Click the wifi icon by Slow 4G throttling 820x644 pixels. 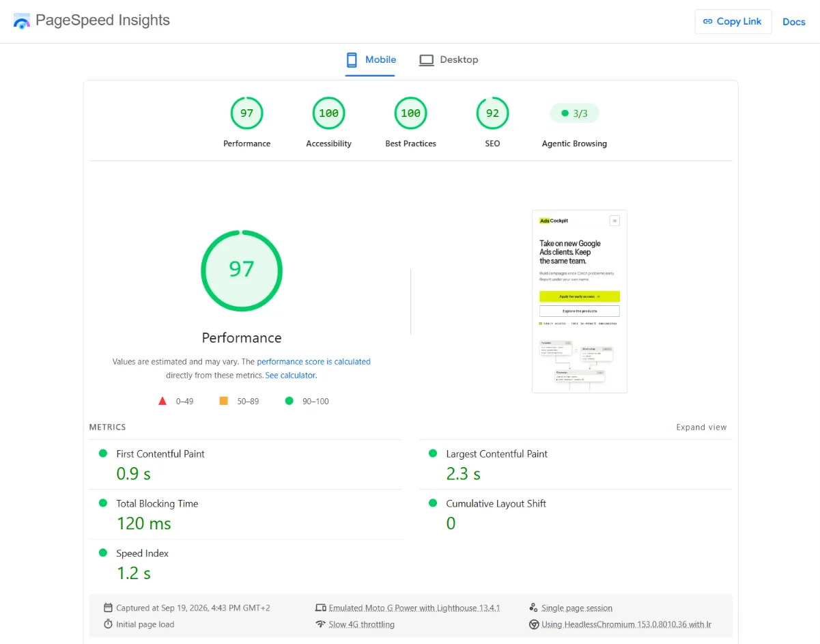tap(320, 624)
